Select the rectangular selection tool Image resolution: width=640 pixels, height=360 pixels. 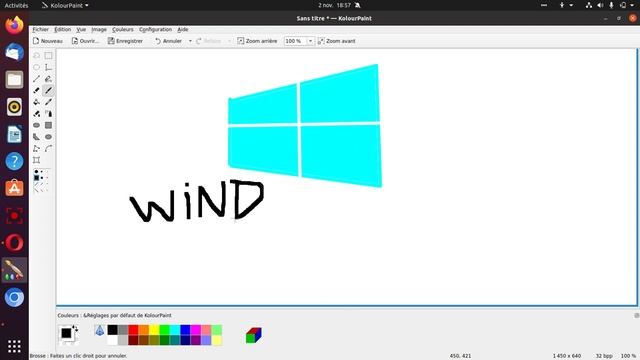pos(48,56)
